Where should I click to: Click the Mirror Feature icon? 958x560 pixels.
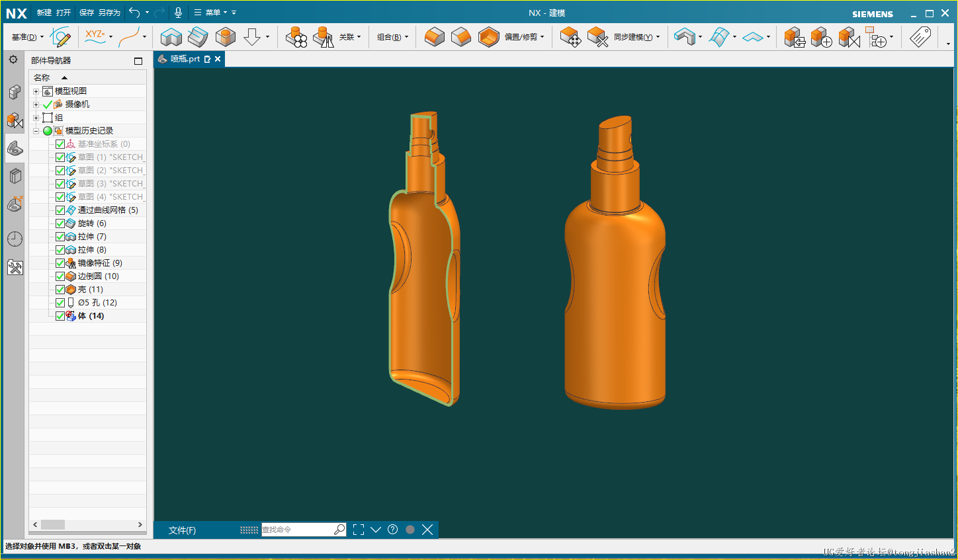pyautogui.click(x=324, y=37)
